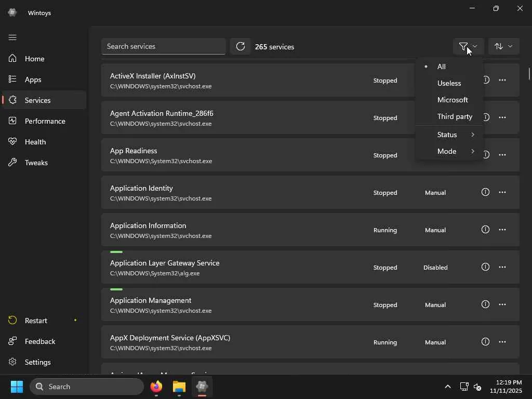Open the Feedback link
The height and width of the screenshot is (399, 532).
[39, 341]
